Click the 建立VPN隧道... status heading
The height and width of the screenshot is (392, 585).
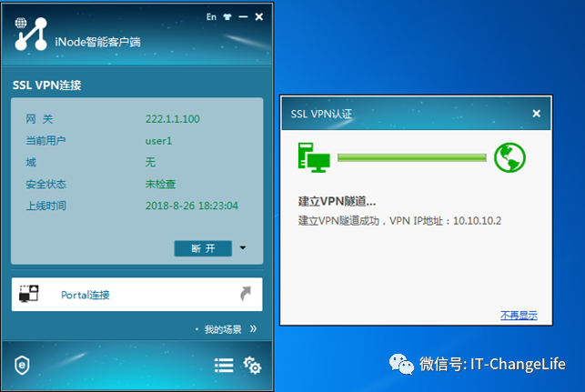coord(337,202)
